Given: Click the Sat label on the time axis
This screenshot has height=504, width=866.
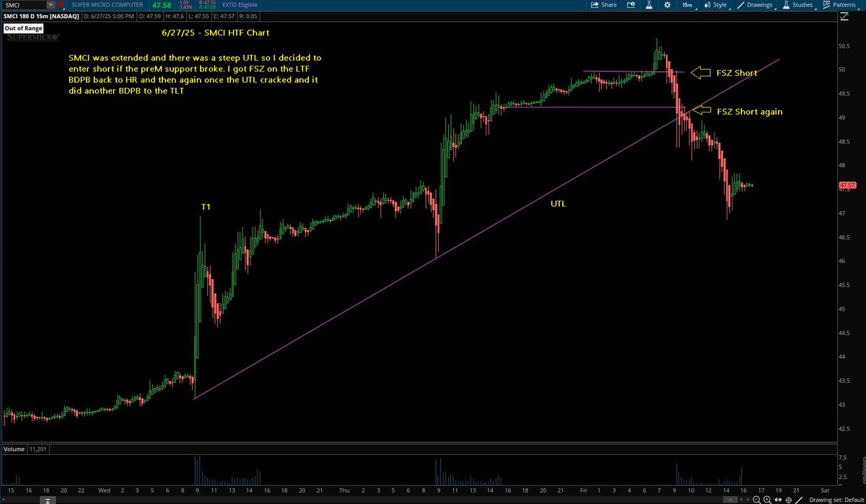Looking at the screenshot, I should point(825,490).
